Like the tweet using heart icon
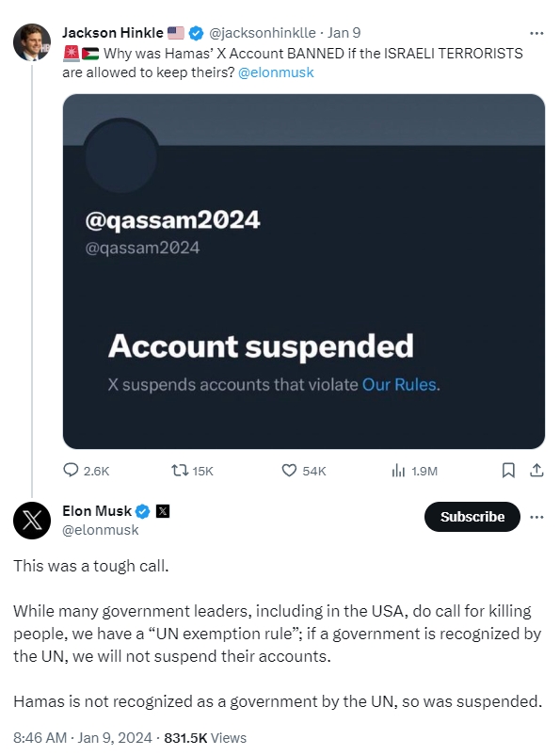 pyautogui.click(x=289, y=471)
